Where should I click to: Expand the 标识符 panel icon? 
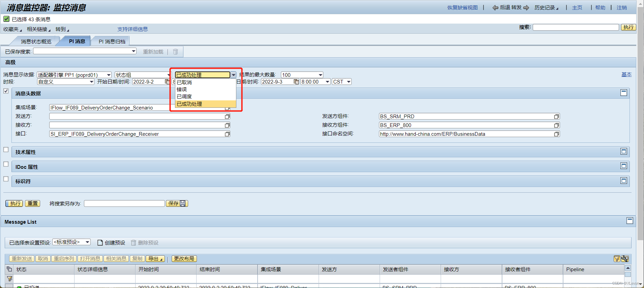tap(624, 181)
